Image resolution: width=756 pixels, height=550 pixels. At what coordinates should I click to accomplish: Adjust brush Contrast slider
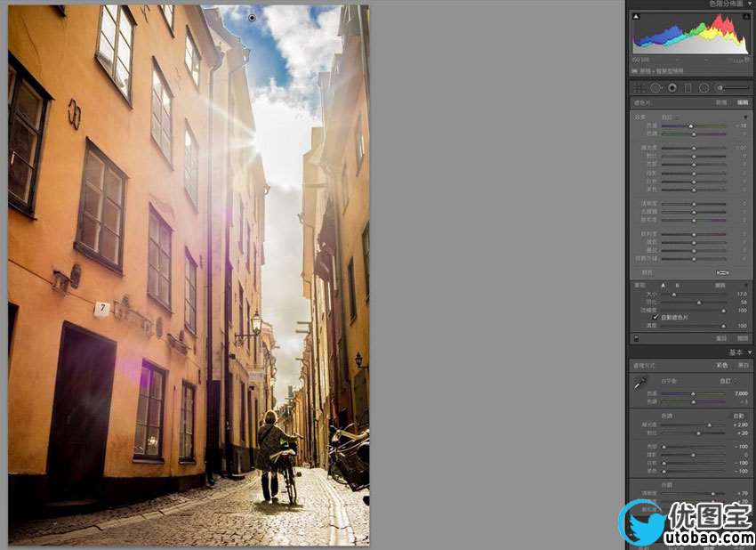pos(694,156)
